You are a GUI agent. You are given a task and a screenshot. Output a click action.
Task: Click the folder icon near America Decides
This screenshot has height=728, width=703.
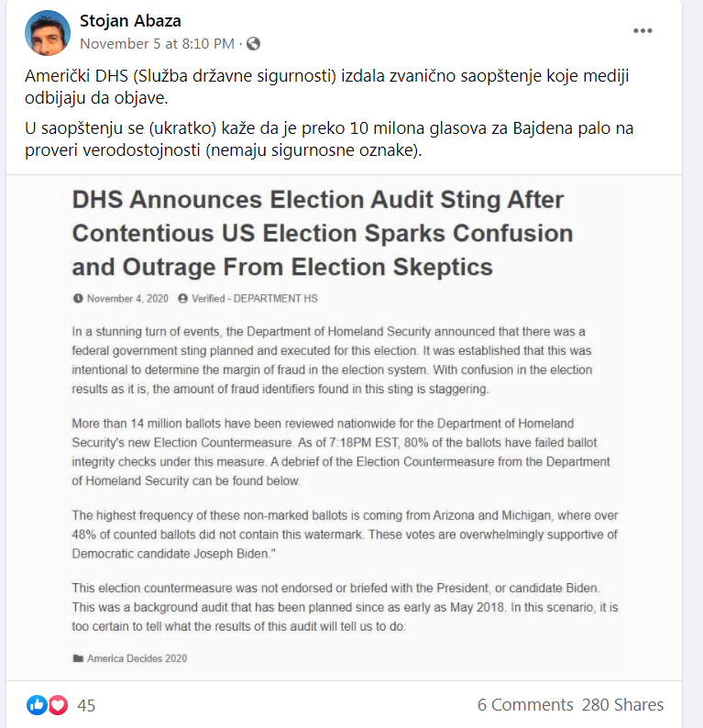78,657
